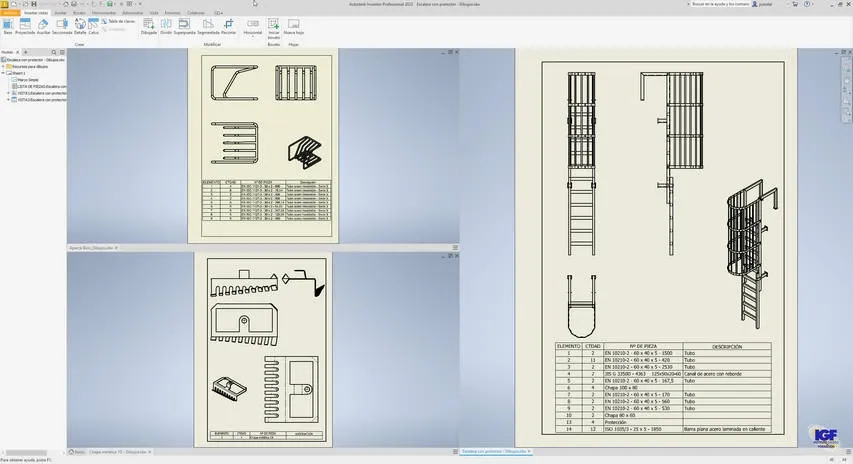Open the shopping cart App Store icon
The width and height of the screenshot is (853, 464).
click(x=795, y=4)
